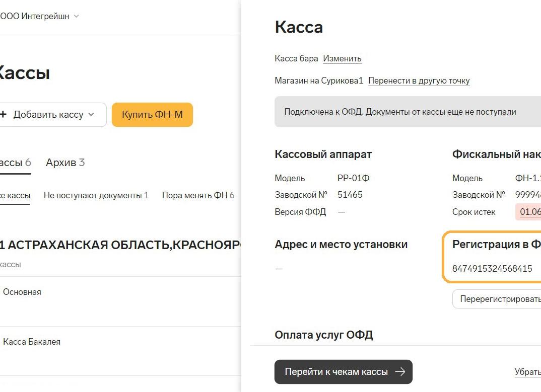541x392 pixels.
Task: Switch to the Архив 3 tab
Action: click(x=65, y=163)
